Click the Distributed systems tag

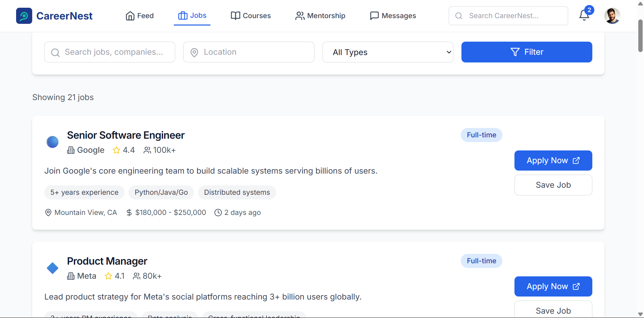tap(237, 192)
